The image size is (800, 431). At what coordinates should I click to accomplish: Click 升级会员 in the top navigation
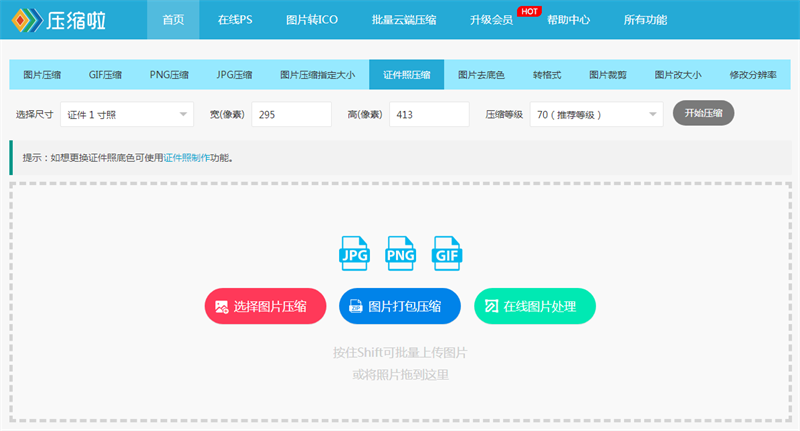[x=491, y=20]
